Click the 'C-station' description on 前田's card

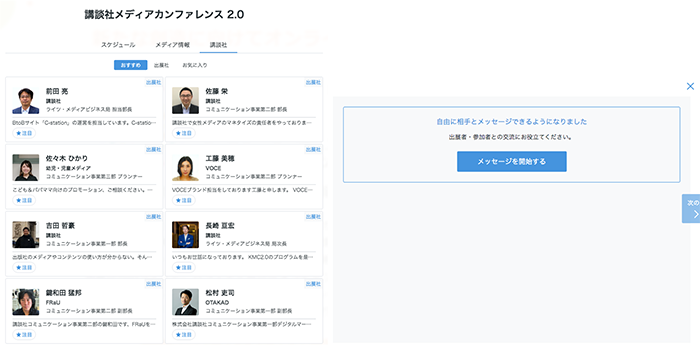point(84,122)
